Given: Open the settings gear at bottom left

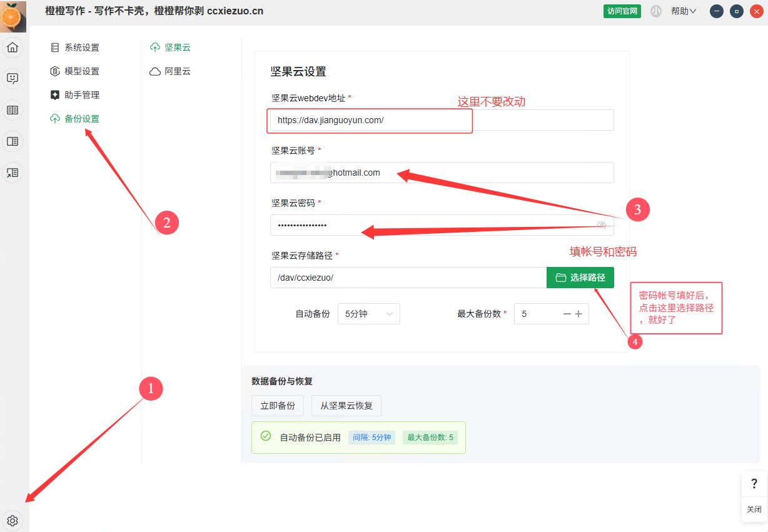Looking at the screenshot, I should [x=13, y=520].
